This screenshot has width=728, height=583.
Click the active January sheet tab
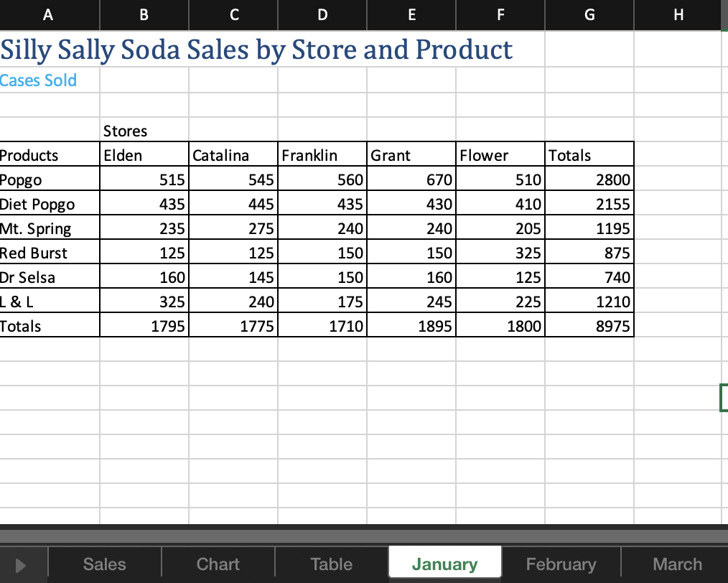(x=444, y=564)
